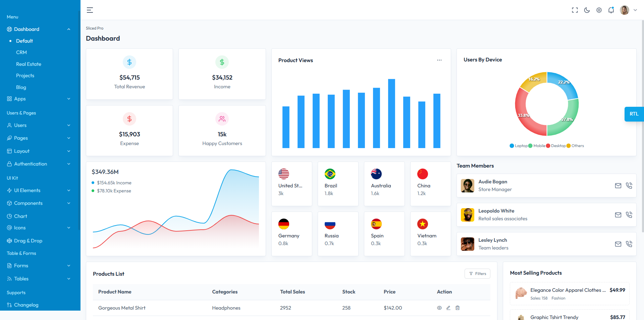The image size is (644, 320).
Task: Click edit pencil for Gorgeous Metal Shirt
Action: [448, 308]
